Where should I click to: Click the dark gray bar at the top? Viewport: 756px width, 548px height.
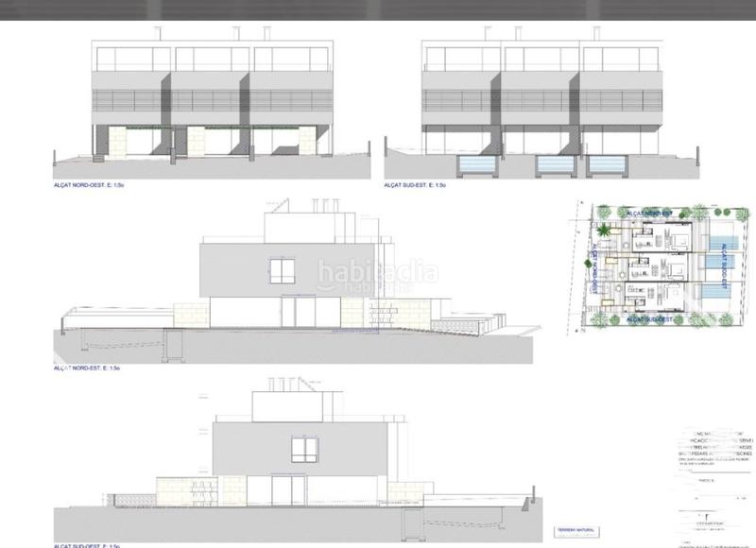click(378, 9)
